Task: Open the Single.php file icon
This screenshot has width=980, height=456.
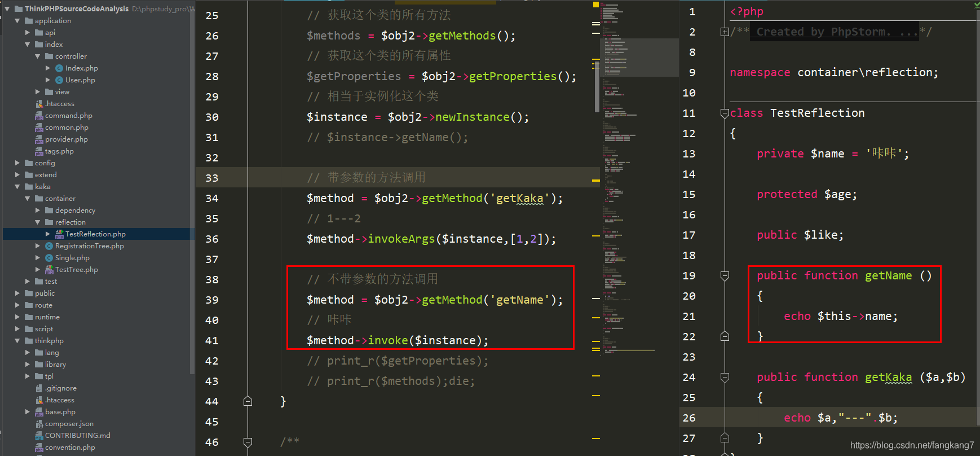Action: tap(49, 258)
